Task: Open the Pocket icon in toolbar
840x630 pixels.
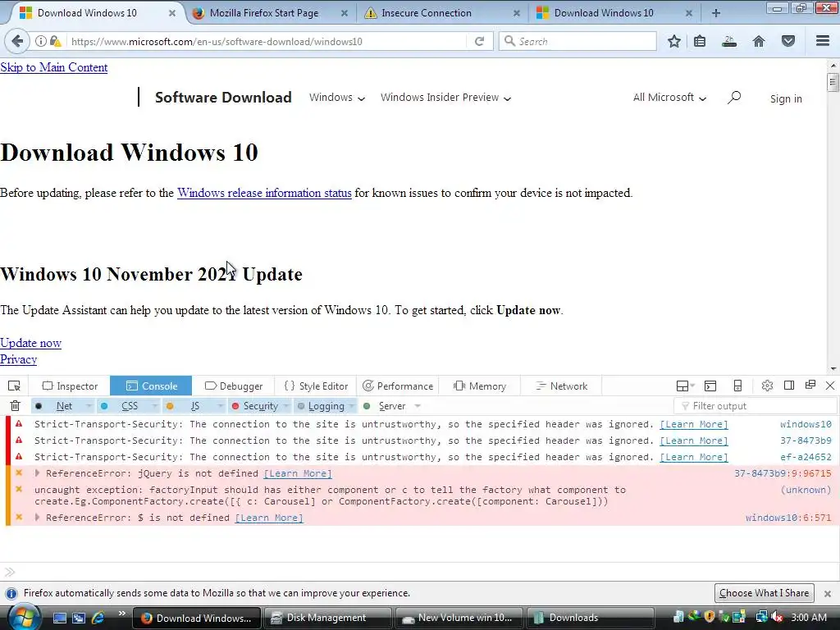Action: coord(788,41)
